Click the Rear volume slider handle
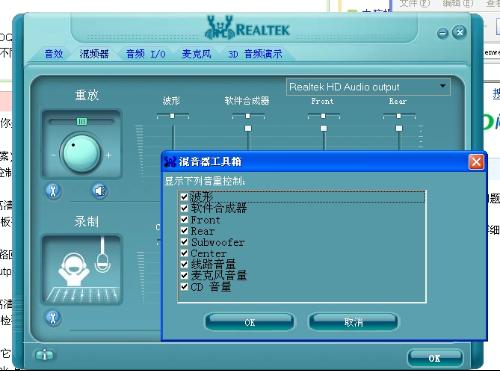500x371 pixels. click(x=399, y=128)
